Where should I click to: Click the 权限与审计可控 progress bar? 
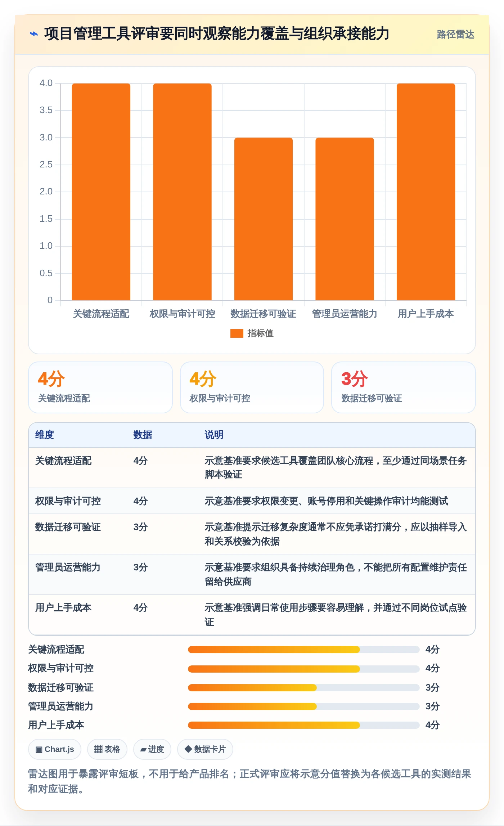(303, 669)
